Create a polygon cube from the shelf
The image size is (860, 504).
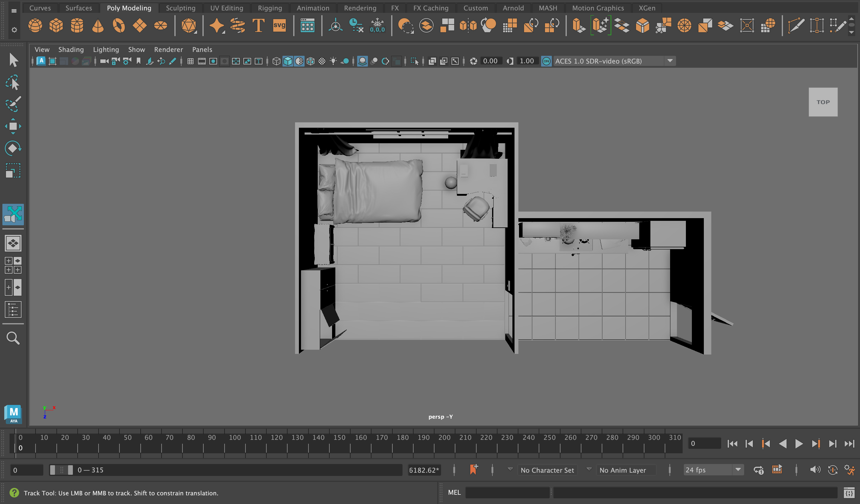(56, 26)
